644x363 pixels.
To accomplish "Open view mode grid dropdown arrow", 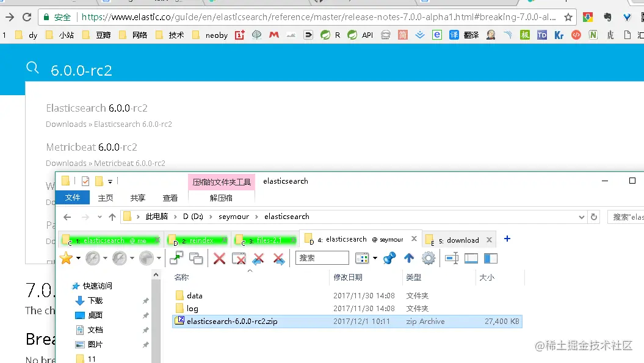I will coord(375,258).
